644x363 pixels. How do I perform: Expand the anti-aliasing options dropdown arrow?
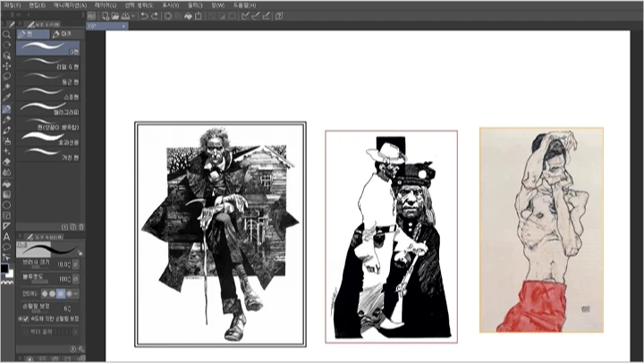click(x=75, y=293)
